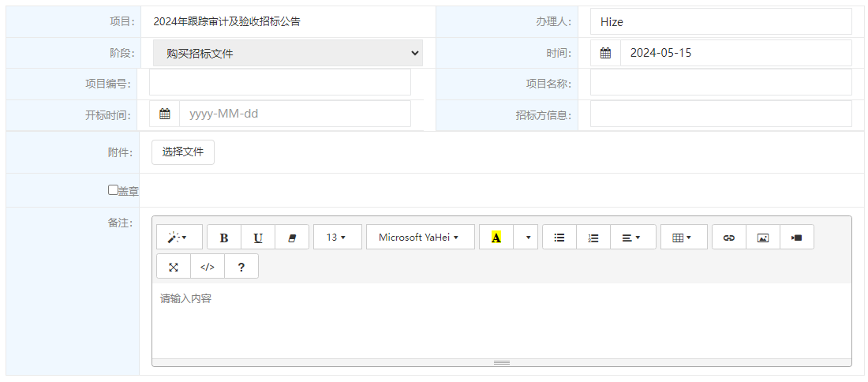Switch to code view in editor

[208, 267]
